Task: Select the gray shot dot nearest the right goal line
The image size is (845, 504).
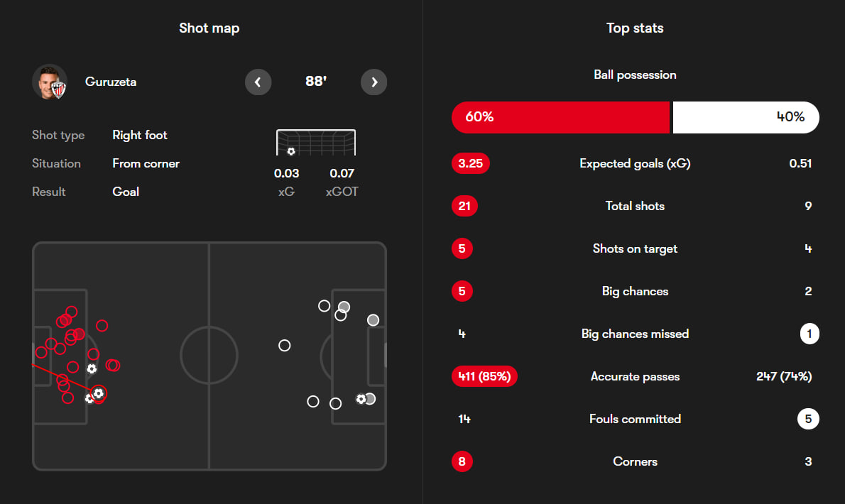Action: click(x=373, y=320)
